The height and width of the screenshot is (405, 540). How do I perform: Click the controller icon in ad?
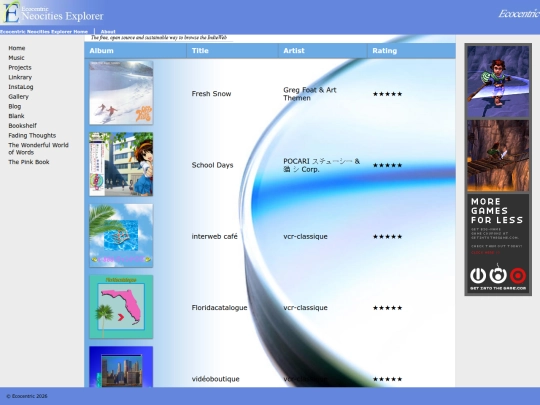point(498,274)
